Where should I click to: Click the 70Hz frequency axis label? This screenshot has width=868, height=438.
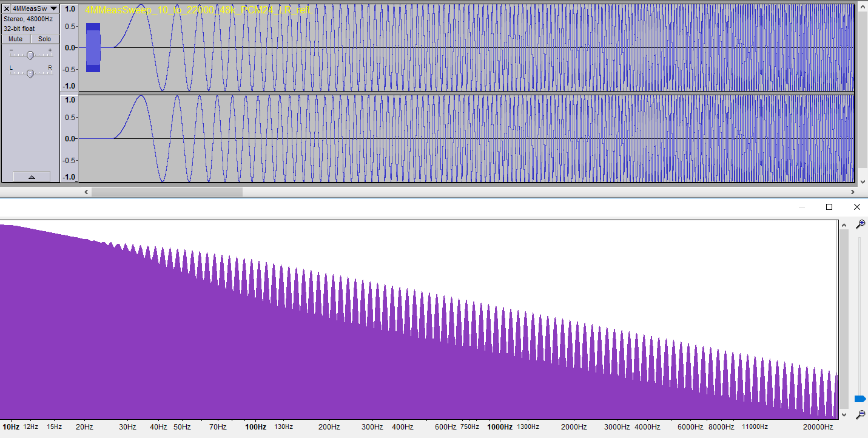(x=218, y=427)
